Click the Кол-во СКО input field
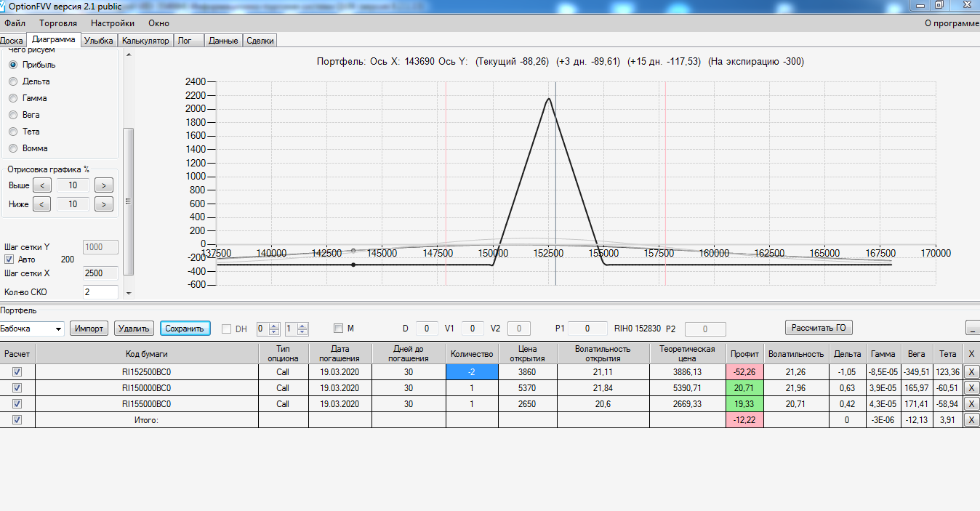This screenshot has height=511, width=980. pyautogui.click(x=101, y=292)
